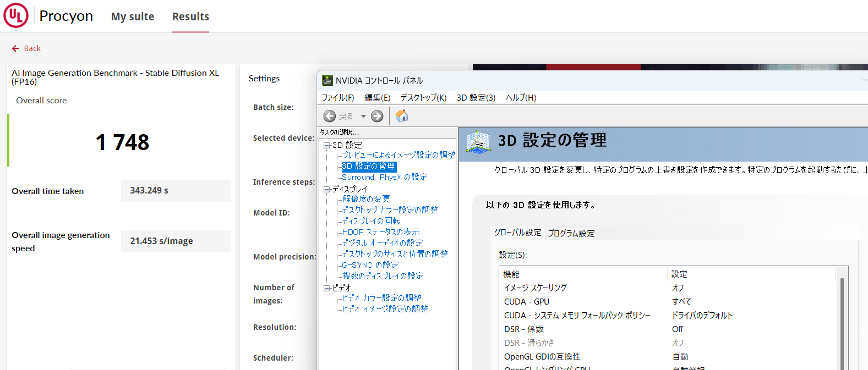
Task: Click the back arrow button in NVIDIA toolbar
Action: coord(330,116)
